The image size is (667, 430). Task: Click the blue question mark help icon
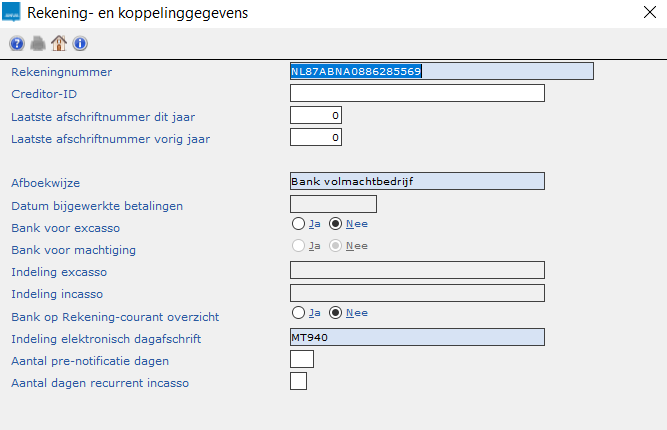17,43
